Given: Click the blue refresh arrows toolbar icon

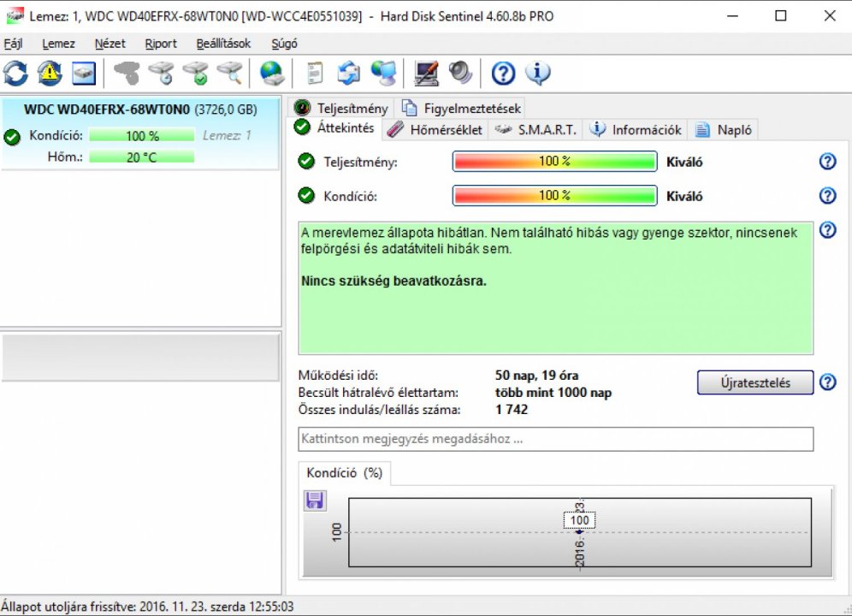Looking at the screenshot, I should [x=15, y=73].
